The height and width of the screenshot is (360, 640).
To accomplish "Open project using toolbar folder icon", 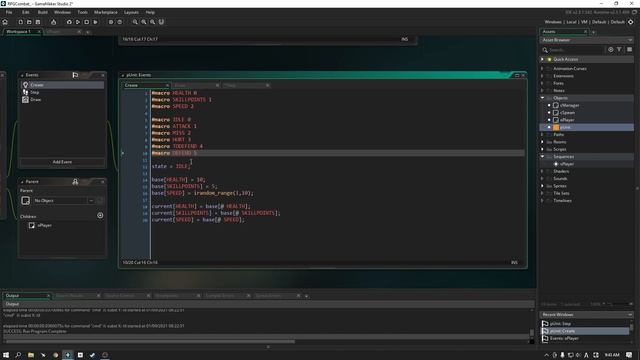I will [x=29, y=22].
